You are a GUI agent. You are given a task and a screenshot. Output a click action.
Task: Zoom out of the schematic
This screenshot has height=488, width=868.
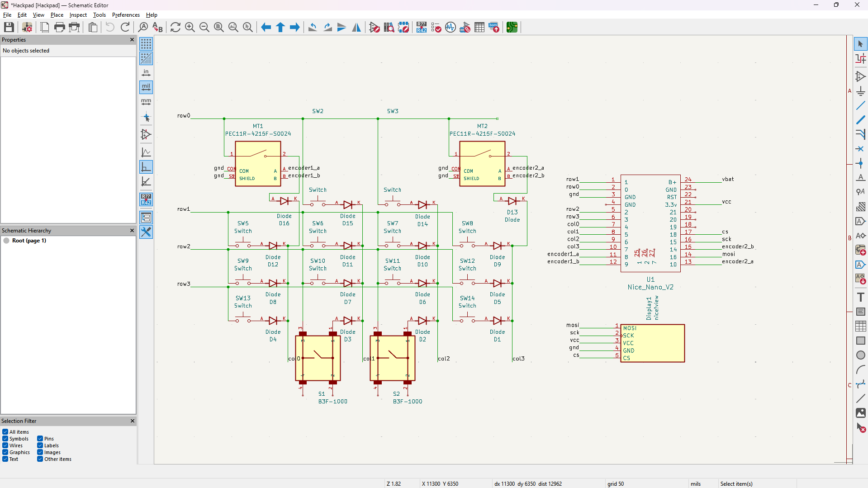[204, 27]
